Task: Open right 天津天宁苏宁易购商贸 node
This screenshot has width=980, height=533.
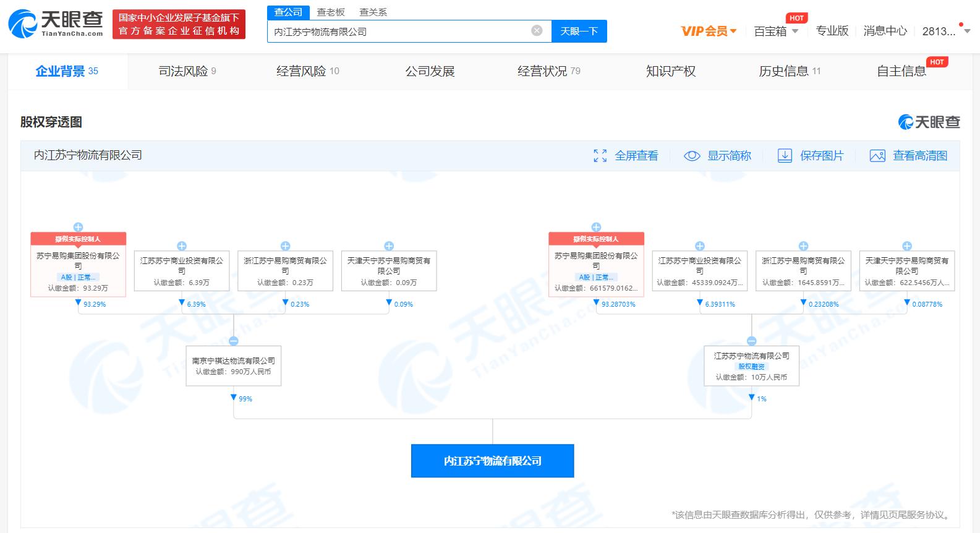Action: click(x=907, y=271)
